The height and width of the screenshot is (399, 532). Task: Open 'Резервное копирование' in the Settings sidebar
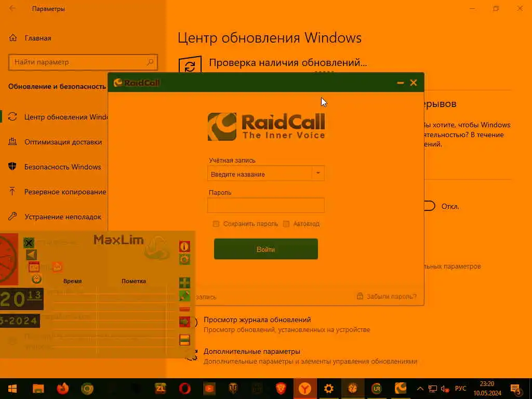(x=65, y=192)
